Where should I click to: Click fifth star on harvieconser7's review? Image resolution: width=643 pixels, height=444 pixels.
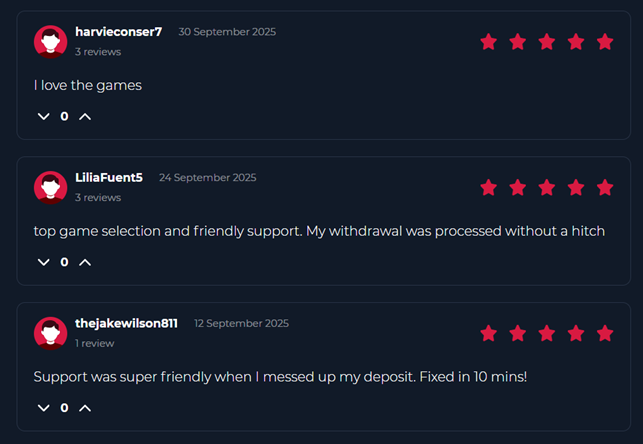604,41
